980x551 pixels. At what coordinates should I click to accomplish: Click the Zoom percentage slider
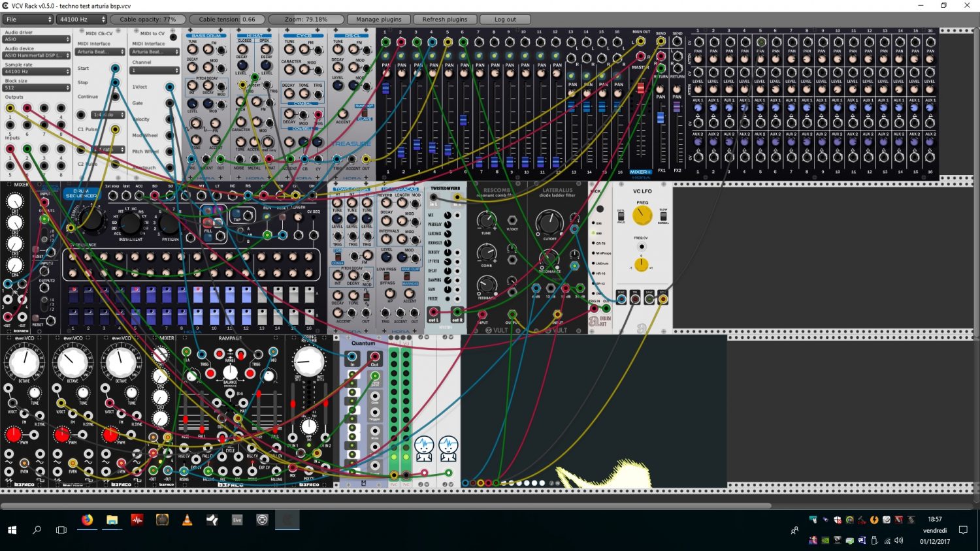click(306, 20)
